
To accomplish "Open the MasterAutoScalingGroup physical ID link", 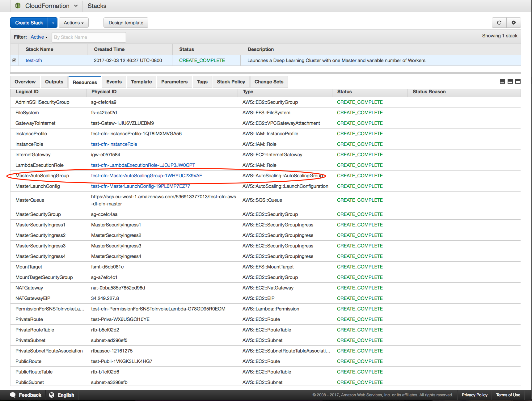I will coord(146,176).
